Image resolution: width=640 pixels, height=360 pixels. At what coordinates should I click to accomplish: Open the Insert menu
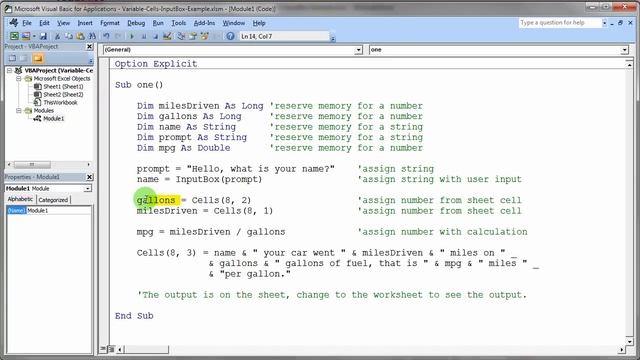coord(85,23)
